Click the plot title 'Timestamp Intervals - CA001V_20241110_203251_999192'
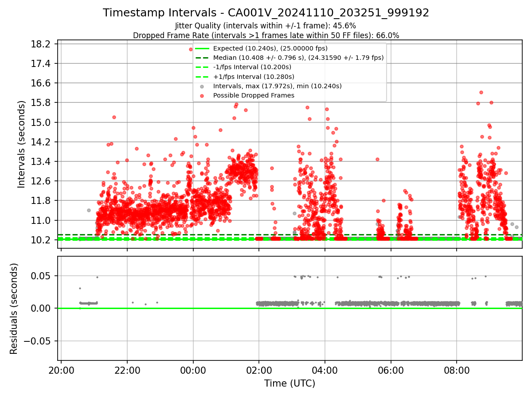532x399 pixels. [x=266, y=13]
